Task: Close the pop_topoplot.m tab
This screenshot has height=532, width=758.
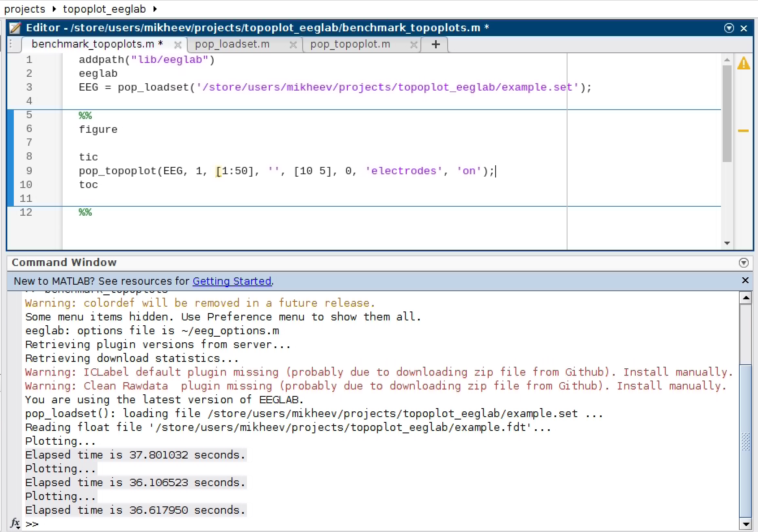Action: coord(414,45)
